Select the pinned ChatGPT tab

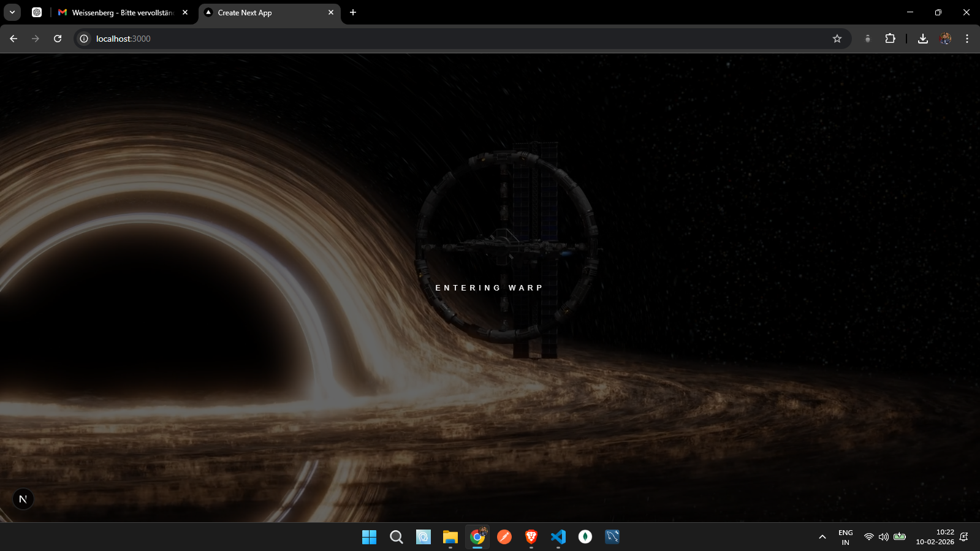(37, 12)
